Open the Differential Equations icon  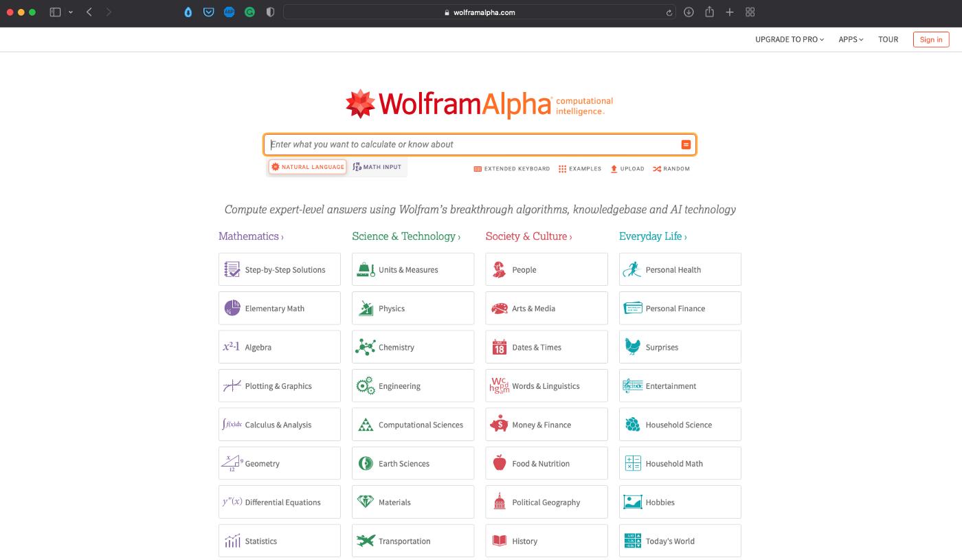pos(232,502)
